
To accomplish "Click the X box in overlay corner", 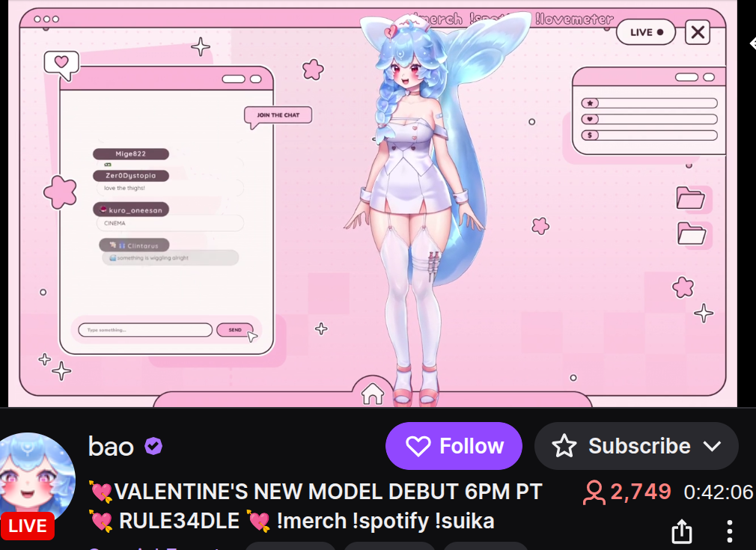I will coord(697,32).
